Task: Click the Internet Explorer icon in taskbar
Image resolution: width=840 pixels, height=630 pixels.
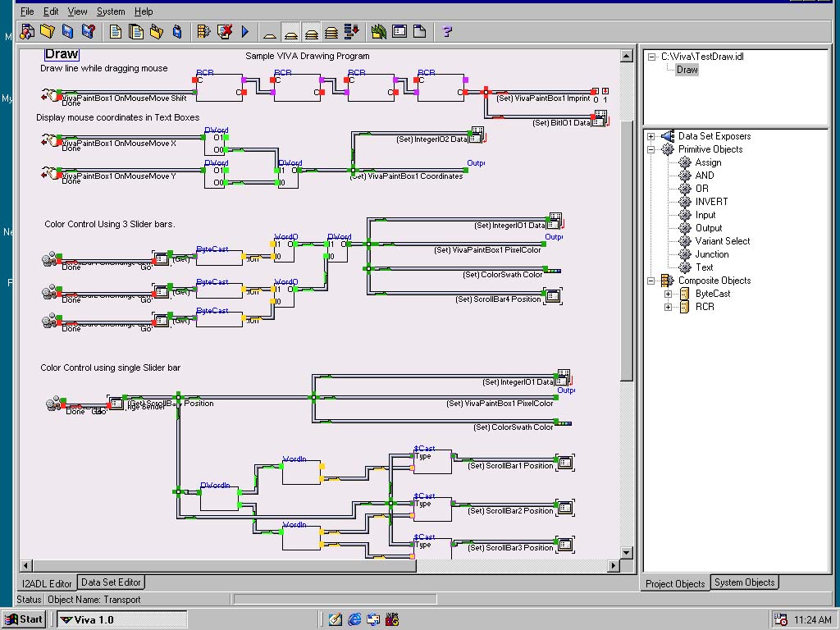Action: tap(354, 619)
